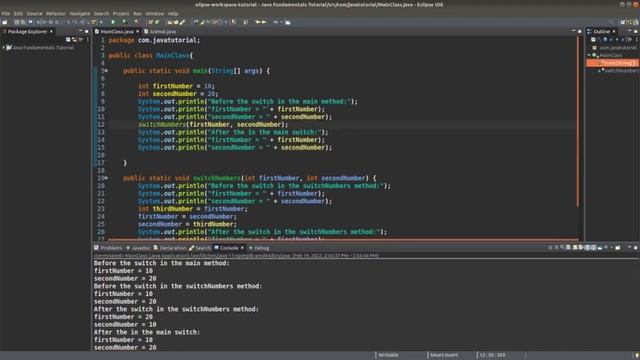
Task: Click the editor vertical scrollbar
Action: (x=578, y=122)
